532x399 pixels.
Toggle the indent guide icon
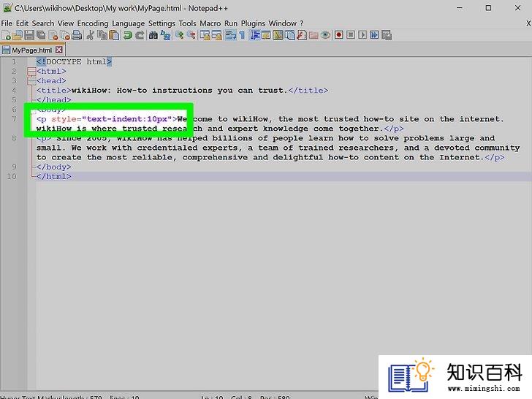254,35
